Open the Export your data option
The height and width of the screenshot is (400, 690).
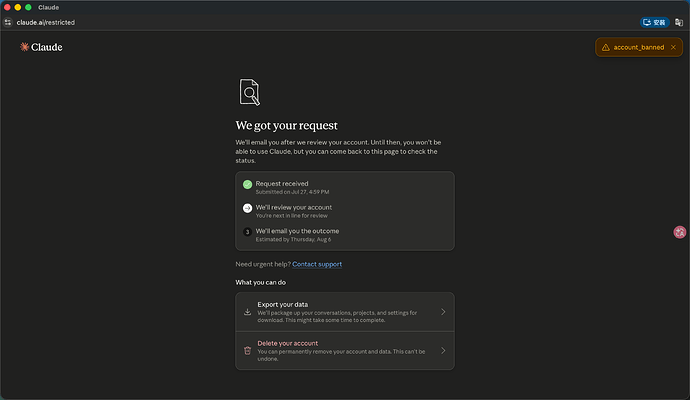(x=345, y=312)
